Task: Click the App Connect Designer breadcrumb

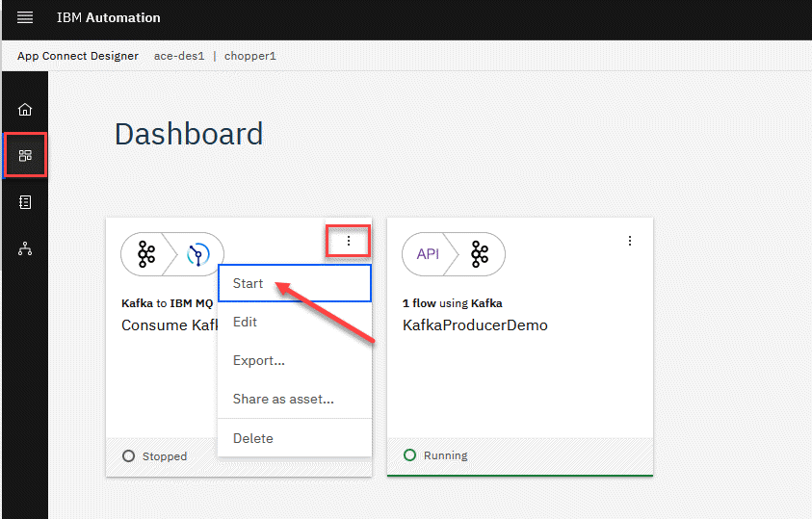Action: [x=78, y=56]
